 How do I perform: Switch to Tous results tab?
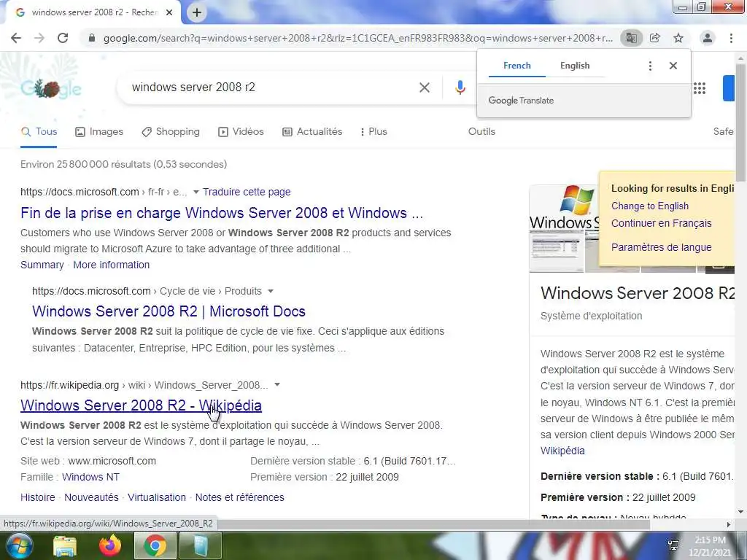point(39,132)
